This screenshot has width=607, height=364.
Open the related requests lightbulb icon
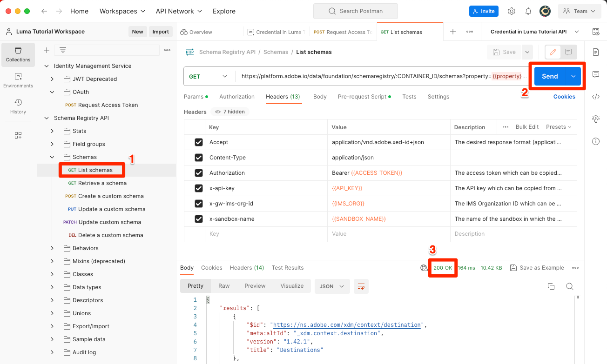(596, 119)
